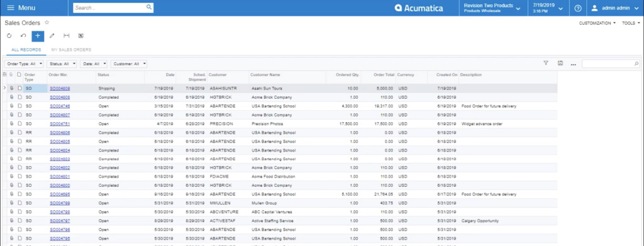The width and height of the screenshot is (644, 246).
Task: Export list to Excel icon
Action: click(x=81, y=36)
